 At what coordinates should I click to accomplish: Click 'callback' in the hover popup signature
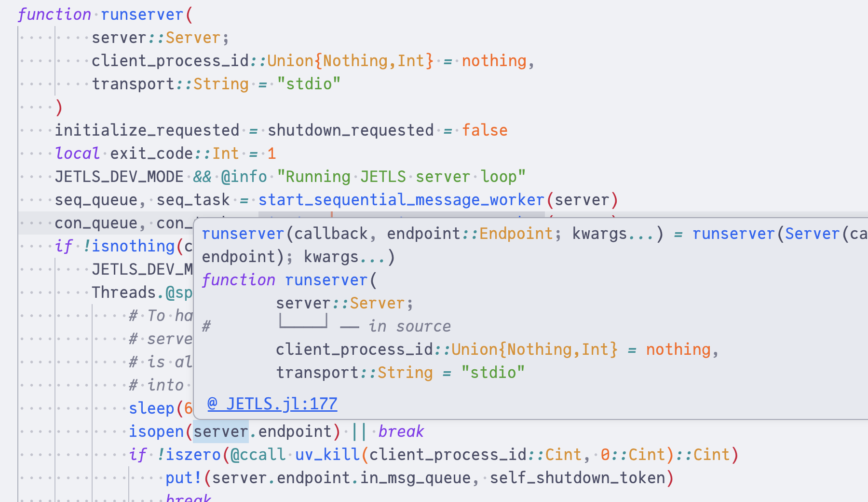[x=331, y=234]
